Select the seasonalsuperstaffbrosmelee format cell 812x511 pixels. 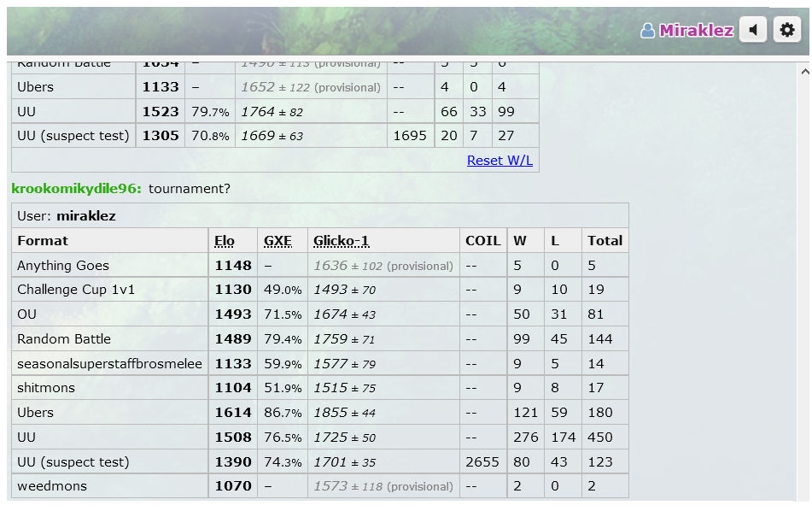[x=109, y=364]
